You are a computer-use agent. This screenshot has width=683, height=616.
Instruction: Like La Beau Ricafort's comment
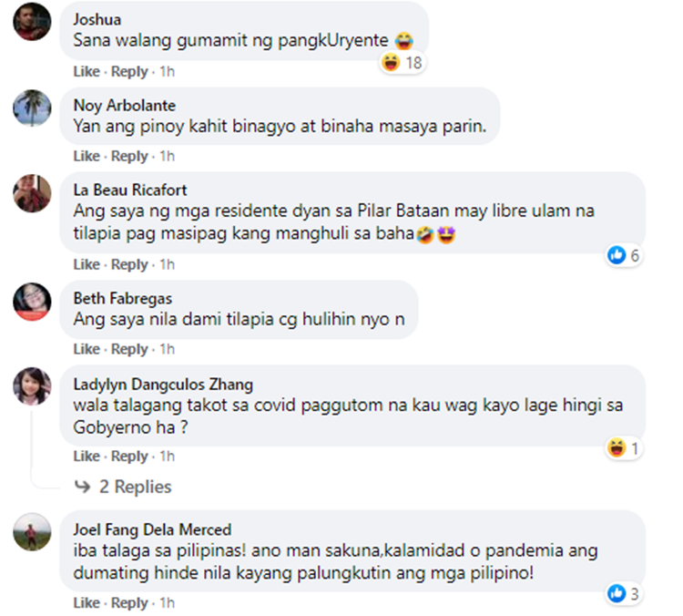[x=87, y=264]
